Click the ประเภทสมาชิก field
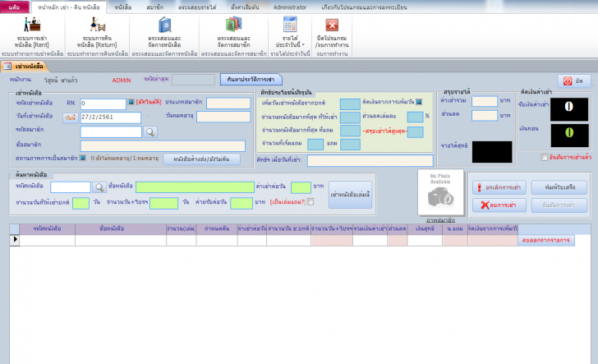Viewport: 598px width, 364px height. 228,103
